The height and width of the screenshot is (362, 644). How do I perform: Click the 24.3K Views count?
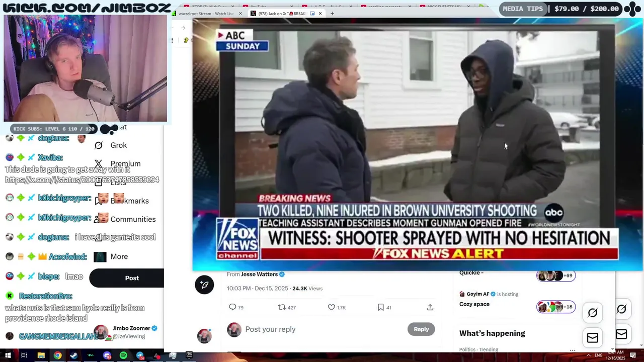pos(307,289)
